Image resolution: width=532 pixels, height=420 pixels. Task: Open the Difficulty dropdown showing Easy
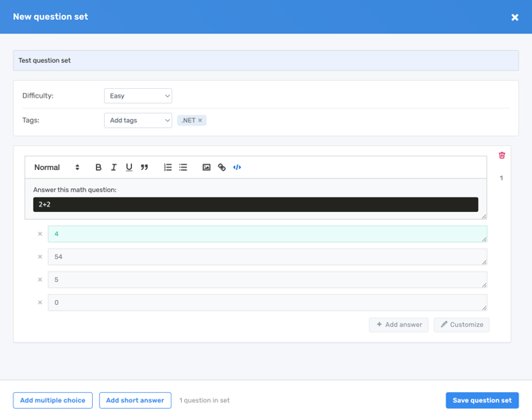138,96
